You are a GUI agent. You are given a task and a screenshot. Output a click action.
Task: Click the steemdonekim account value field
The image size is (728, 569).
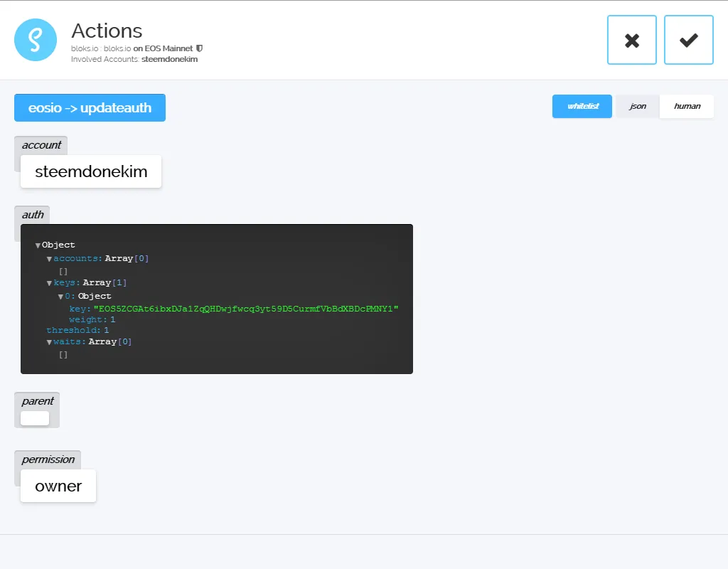coord(91,171)
